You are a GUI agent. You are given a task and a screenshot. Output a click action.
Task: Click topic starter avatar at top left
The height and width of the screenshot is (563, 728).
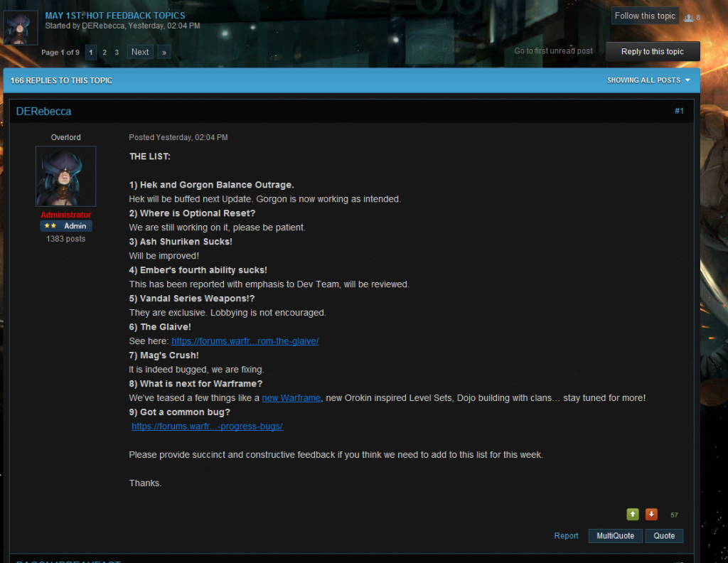click(x=21, y=28)
